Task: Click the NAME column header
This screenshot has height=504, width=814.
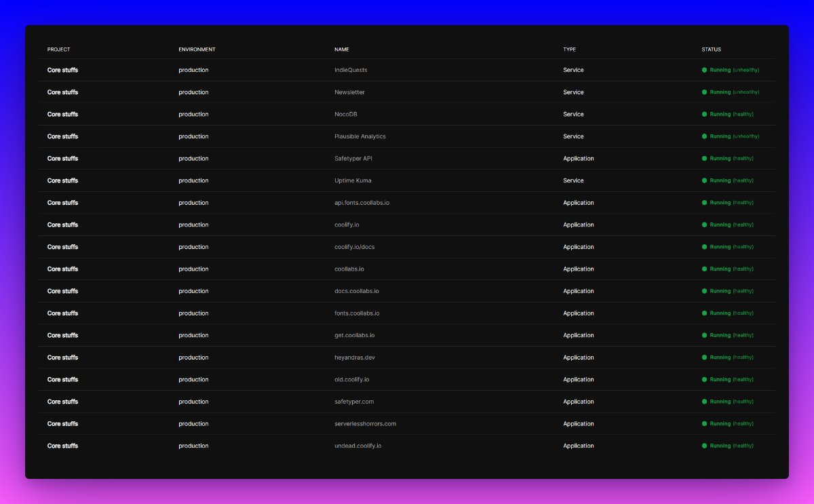Action: pos(342,50)
